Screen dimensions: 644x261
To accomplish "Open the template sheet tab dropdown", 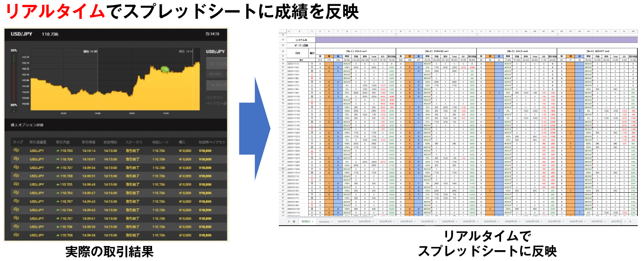I will [332, 222].
